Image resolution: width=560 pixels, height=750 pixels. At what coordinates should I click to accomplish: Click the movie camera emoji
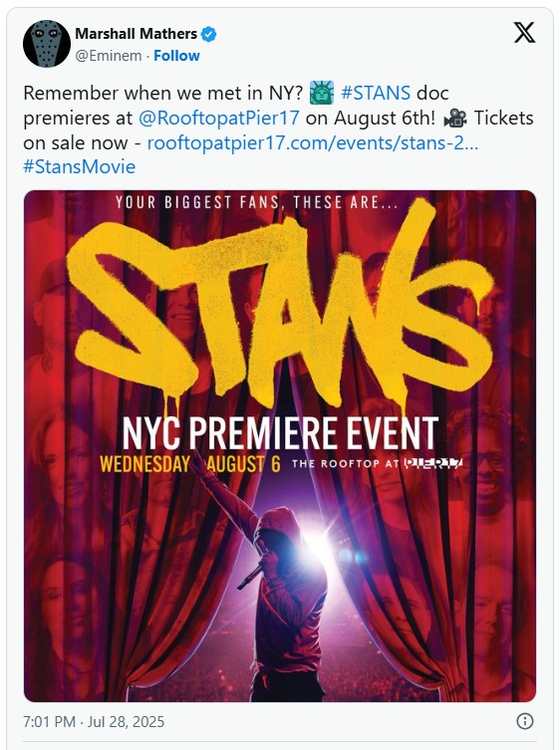455,118
